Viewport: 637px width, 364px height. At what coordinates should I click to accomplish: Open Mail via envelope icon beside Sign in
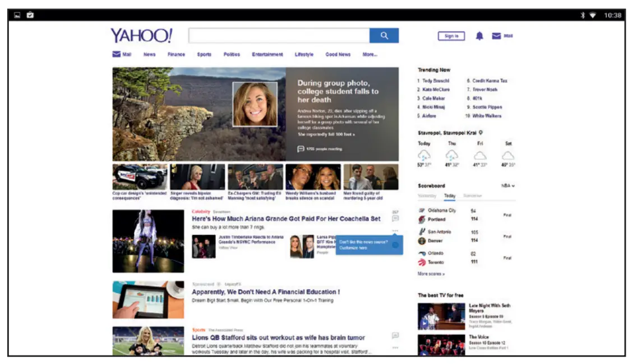496,36
